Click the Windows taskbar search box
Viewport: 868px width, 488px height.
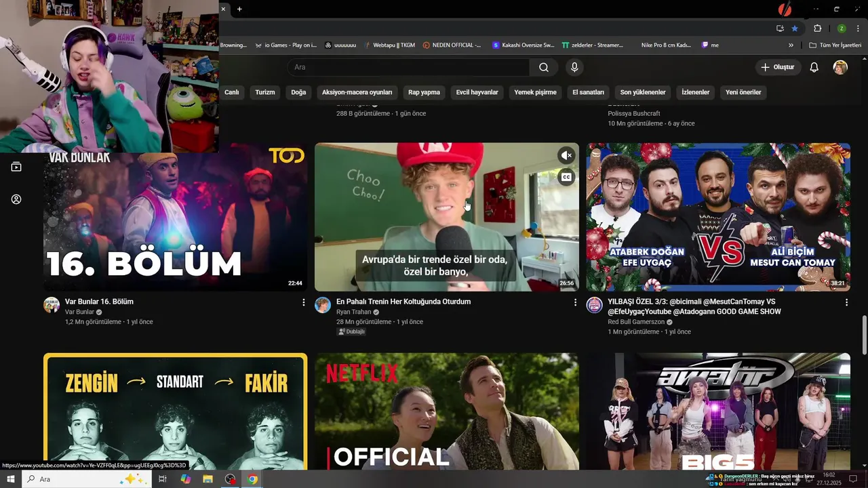point(87,479)
